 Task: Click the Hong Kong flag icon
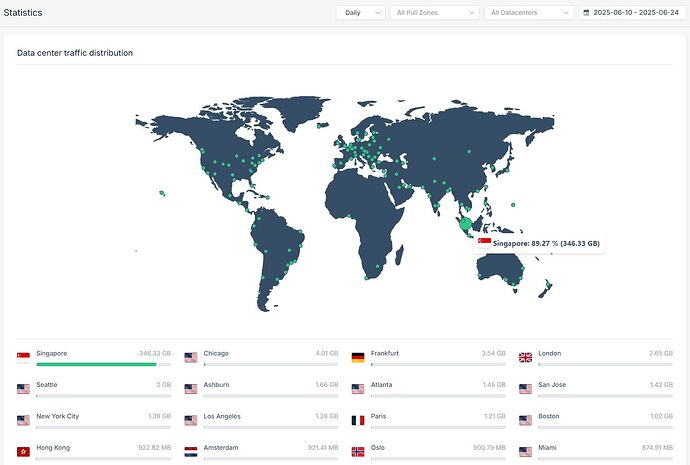[x=23, y=451]
